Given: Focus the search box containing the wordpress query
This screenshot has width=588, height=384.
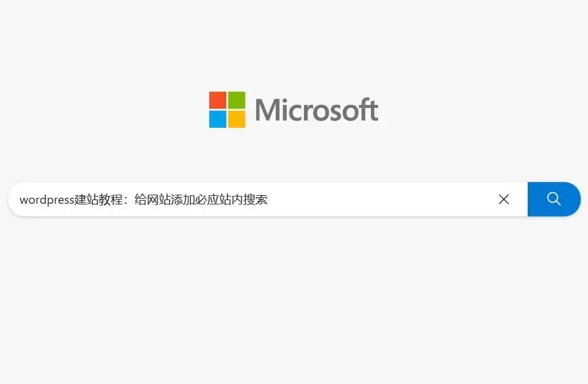Looking at the screenshot, I should (268, 199).
